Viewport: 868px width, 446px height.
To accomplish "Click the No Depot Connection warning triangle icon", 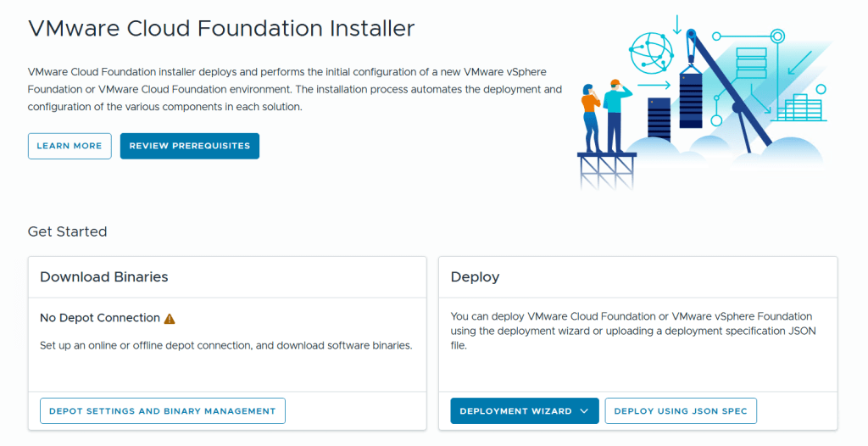I will (x=170, y=319).
